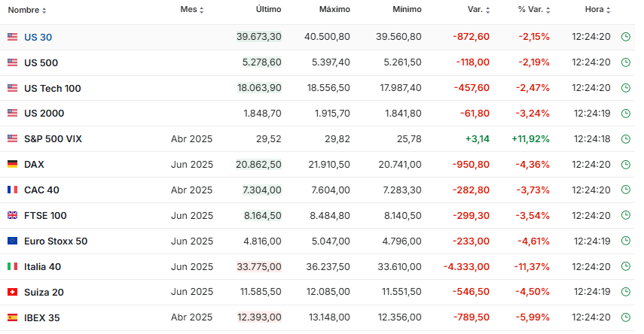Sort by the Var. column header
This screenshot has width=644, height=334.
[x=478, y=10]
